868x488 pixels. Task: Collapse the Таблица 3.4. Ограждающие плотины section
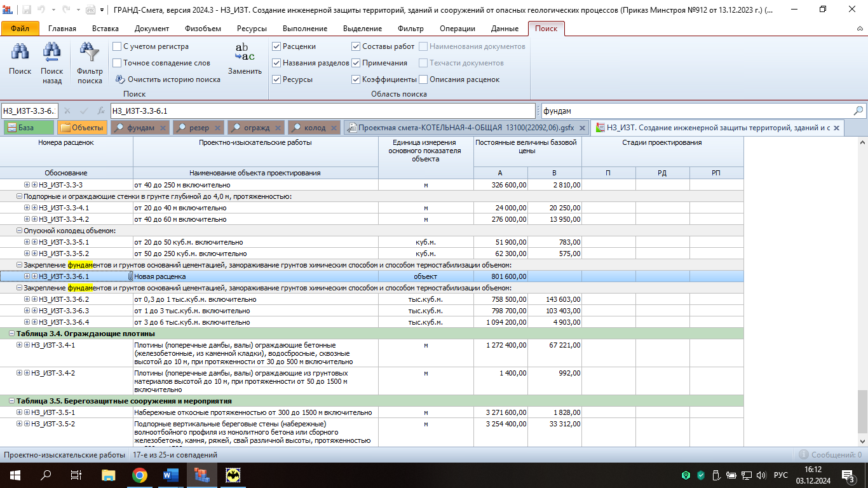pyautogui.click(x=12, y=334)
